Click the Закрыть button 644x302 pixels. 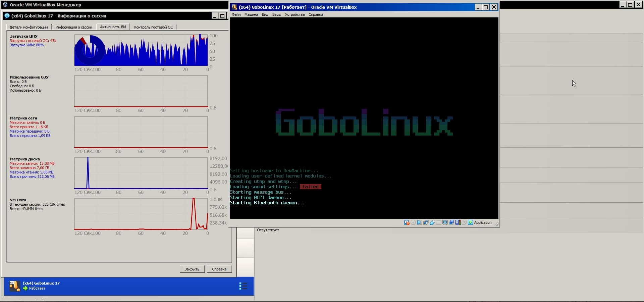(x=192, y=269)
